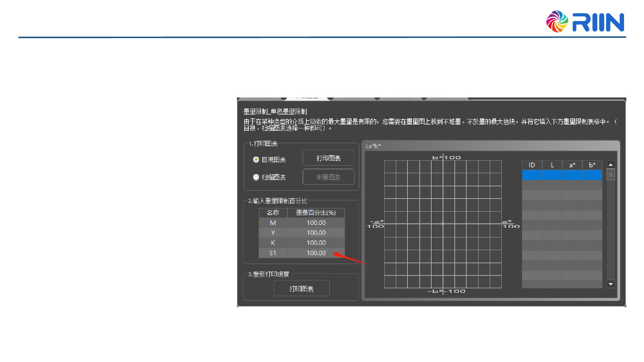Click the center point of La*b* chart
644x362 pixels.
coord(443,224)
